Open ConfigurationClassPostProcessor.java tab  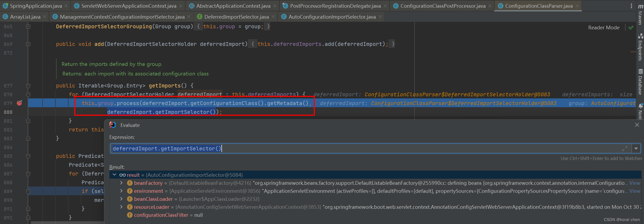pos(443,6)
